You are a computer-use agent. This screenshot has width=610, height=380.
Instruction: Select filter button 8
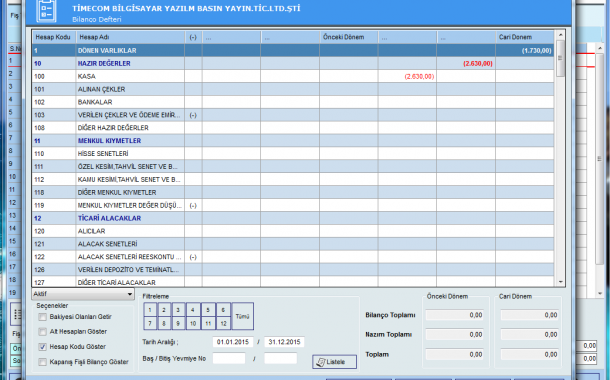pyautogui.click(x=164, y=323)
